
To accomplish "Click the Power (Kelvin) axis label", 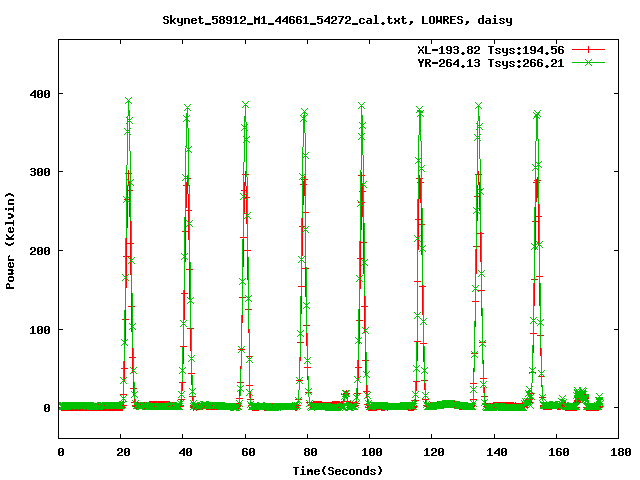I will pyautogui.click(x=10, y=241).
